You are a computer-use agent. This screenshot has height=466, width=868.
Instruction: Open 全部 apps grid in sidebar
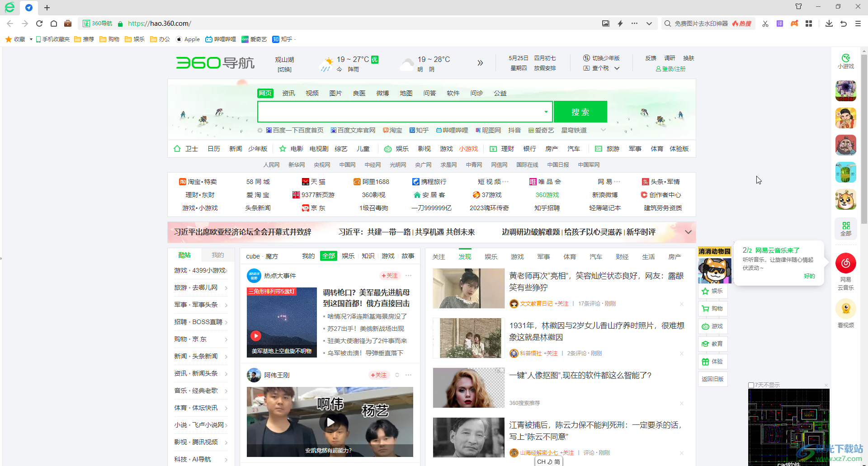[x=846, y=229]
